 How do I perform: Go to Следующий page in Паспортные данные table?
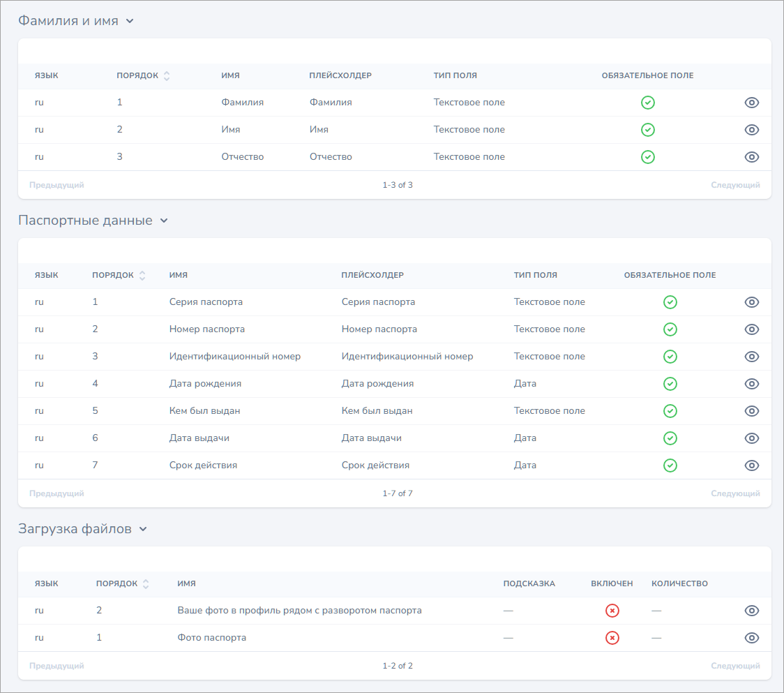[735, 493]
